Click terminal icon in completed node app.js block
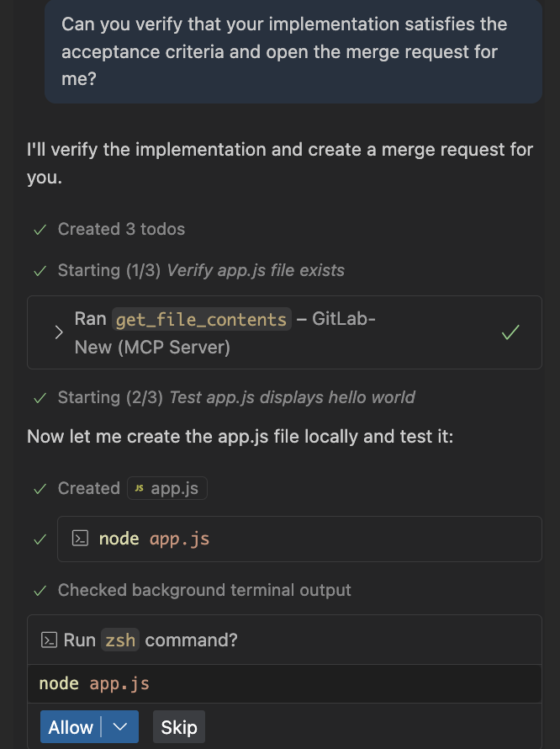 [82, 539]
